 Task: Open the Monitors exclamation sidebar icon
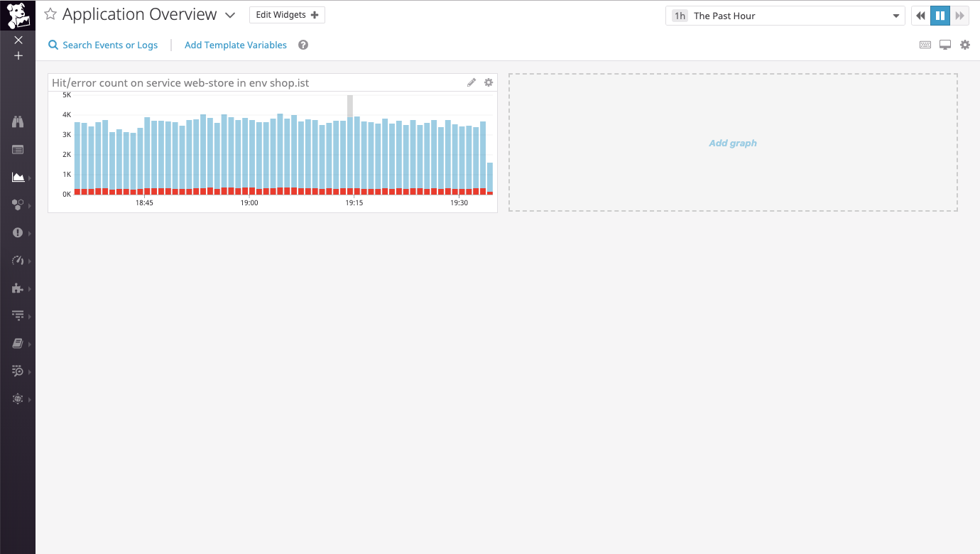point(18,233)
